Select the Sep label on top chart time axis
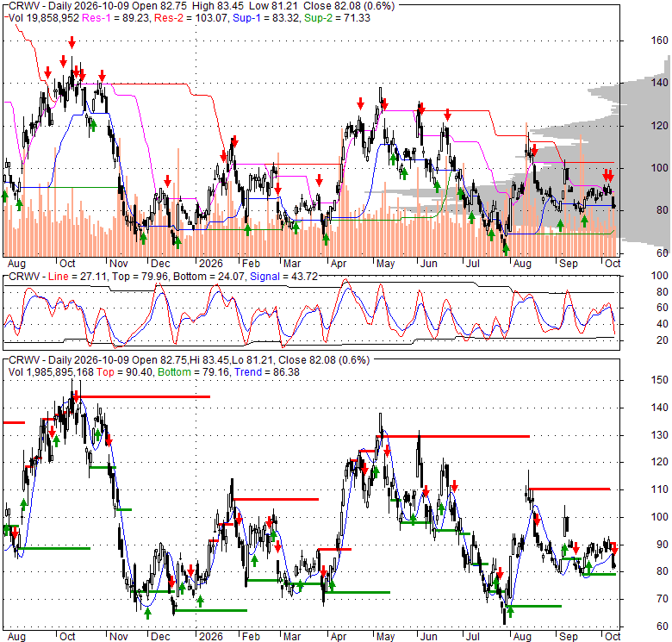This screenshot has height=642, width=672. (569, 264)
